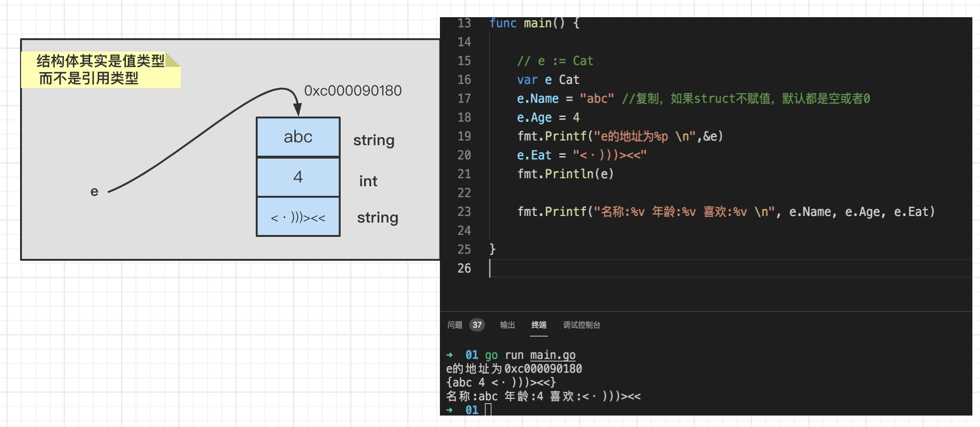
Task: Click the terminal cursor block on last prompt
Action: coord(488,410)
